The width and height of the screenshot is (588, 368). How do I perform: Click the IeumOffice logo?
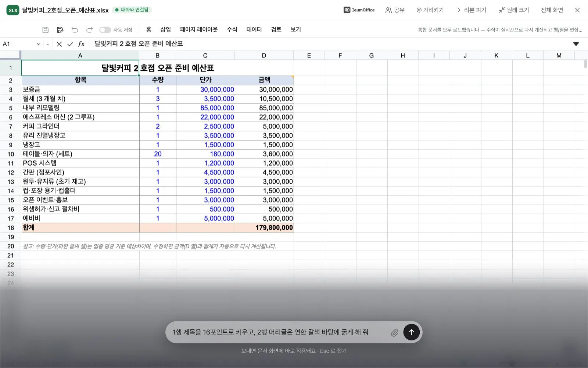(359, 10)
